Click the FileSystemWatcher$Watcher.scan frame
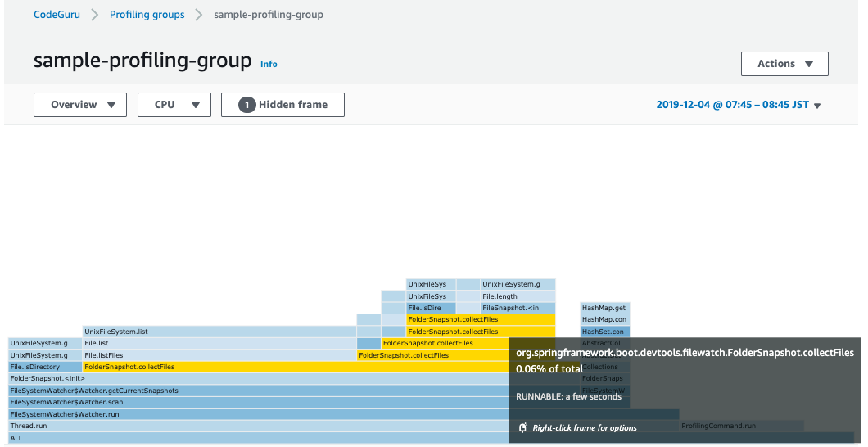The width and height of the screenshot is (868, 447). click(246, 402)
